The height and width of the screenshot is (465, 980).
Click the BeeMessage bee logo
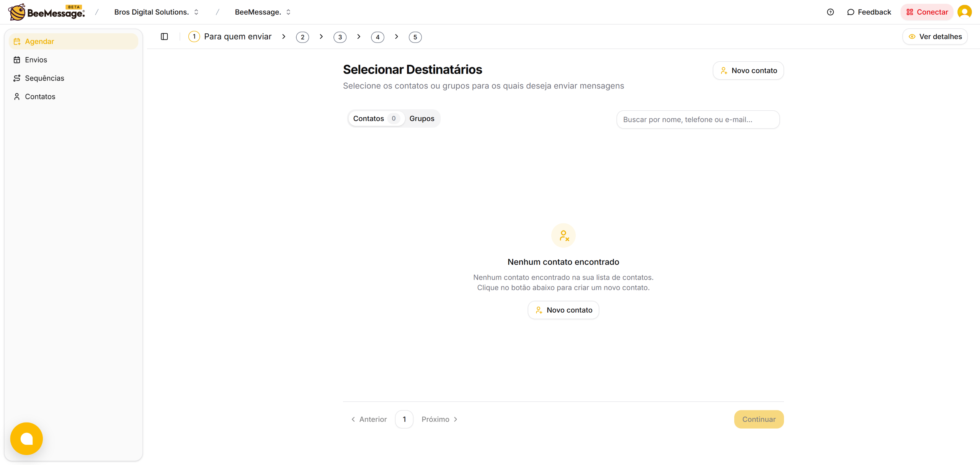[x=17, y=12]
